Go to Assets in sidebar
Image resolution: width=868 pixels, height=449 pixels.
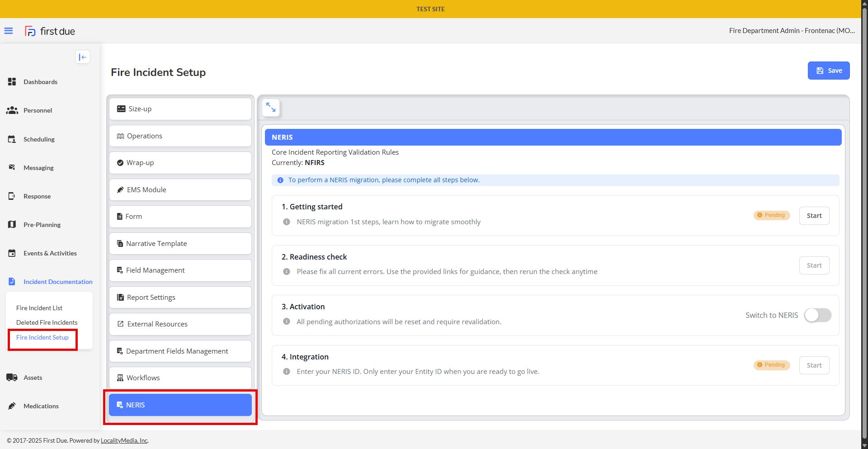(x=33, y=378)
